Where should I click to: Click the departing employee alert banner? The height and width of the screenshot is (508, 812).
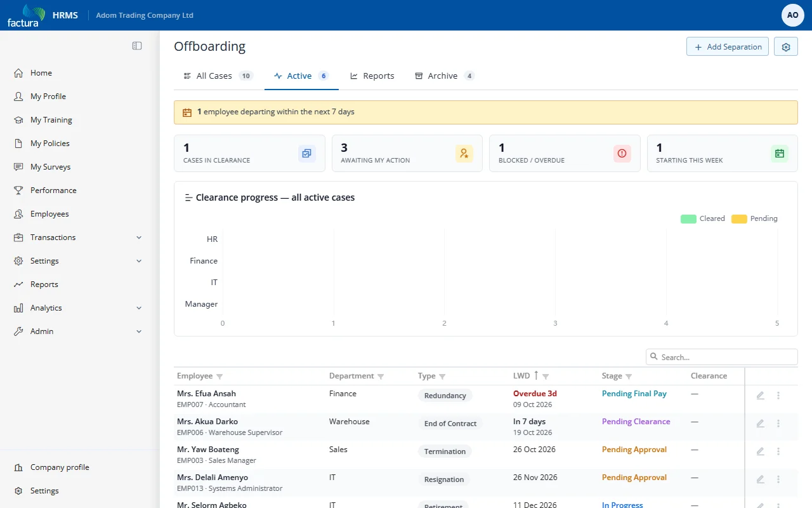pos(486,112)
